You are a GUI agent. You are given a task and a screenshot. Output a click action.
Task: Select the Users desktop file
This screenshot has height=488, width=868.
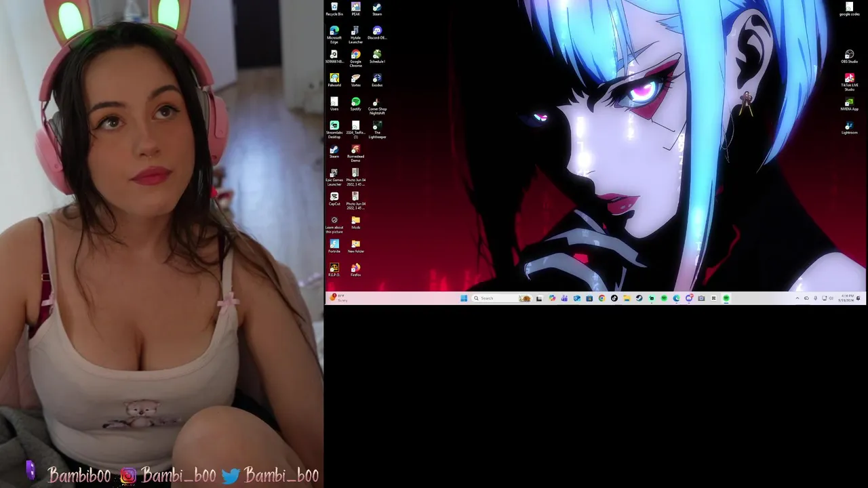click(334, 104)
